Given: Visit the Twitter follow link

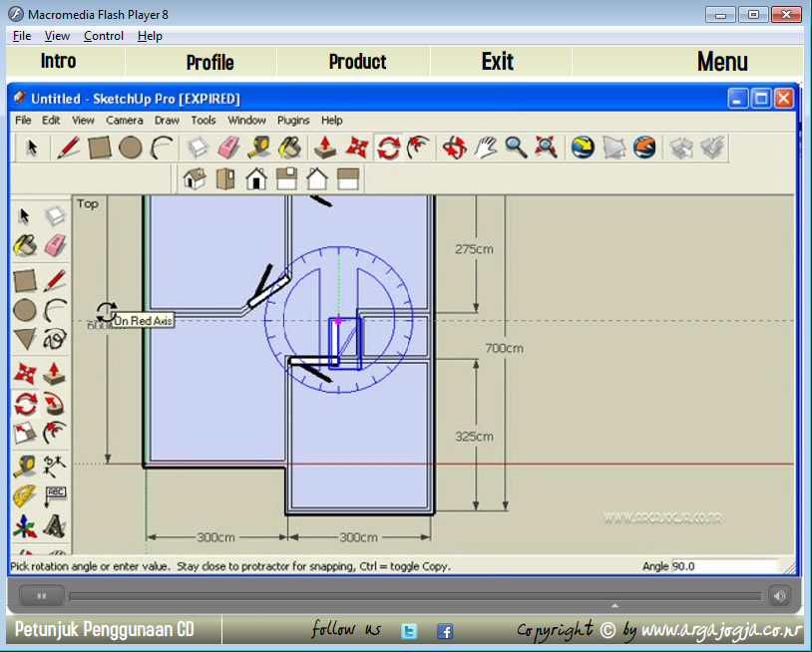Looking at the screenshot, I should coord(409,631).
